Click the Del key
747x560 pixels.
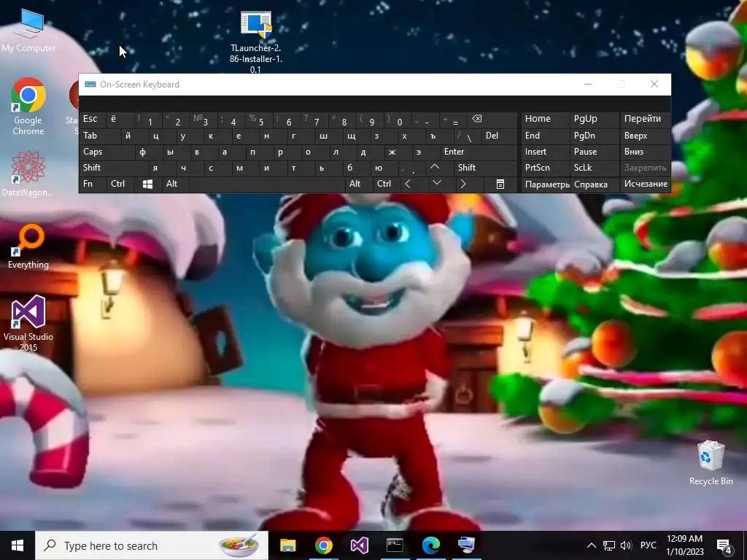499,136
